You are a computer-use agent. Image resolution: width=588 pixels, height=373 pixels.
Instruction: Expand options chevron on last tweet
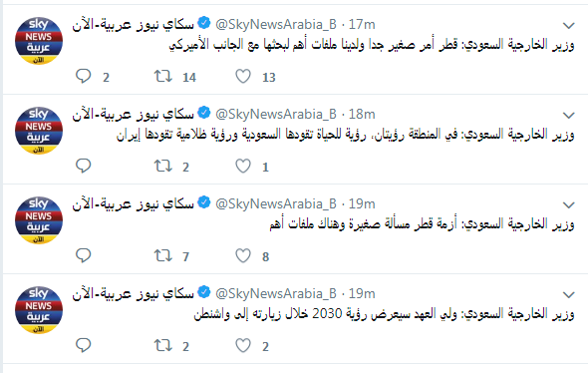point(569,294)
